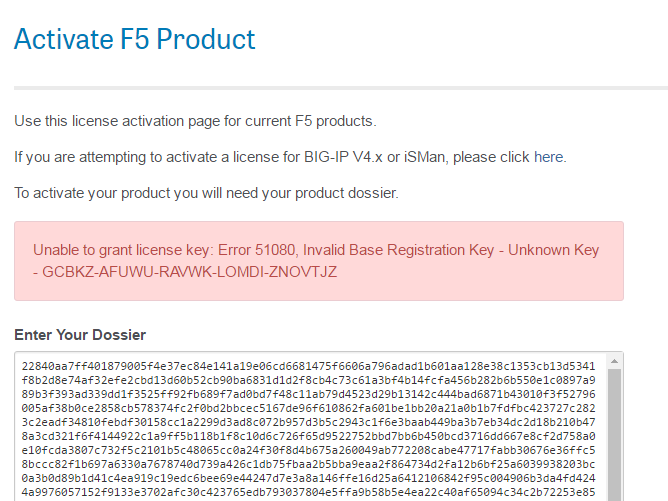668x501 pixels.
Task: Click the "To activate your product" sentence
Action: point(206,192)
